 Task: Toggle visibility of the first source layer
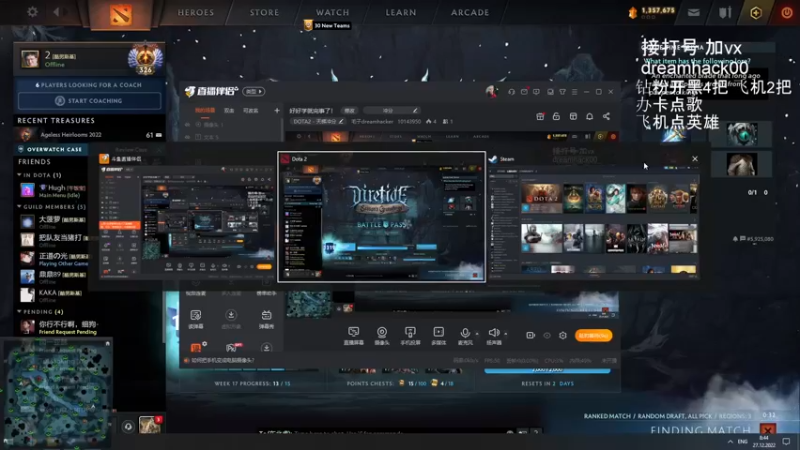[187, 124]
